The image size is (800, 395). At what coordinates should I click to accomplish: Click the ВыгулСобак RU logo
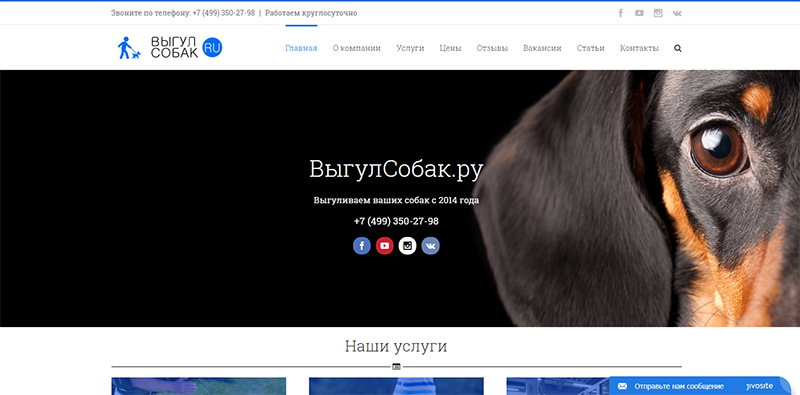point(170,47)
